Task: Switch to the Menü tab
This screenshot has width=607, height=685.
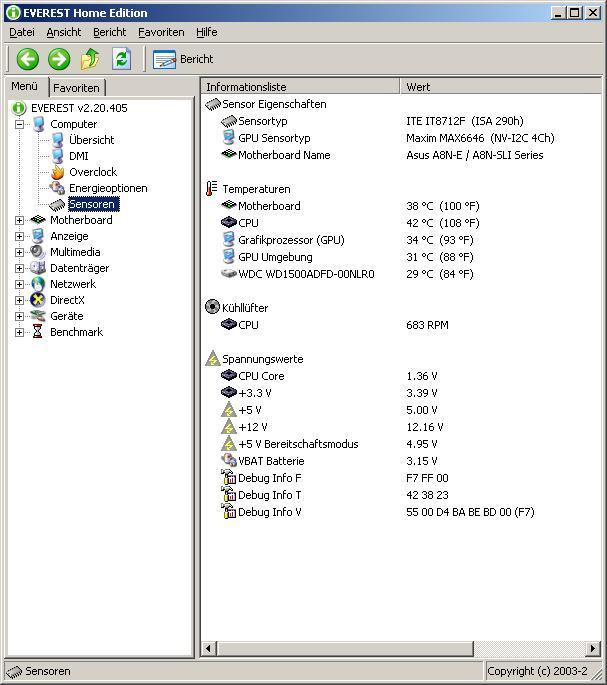Action: pyautogui.click(x=24, y=86)
